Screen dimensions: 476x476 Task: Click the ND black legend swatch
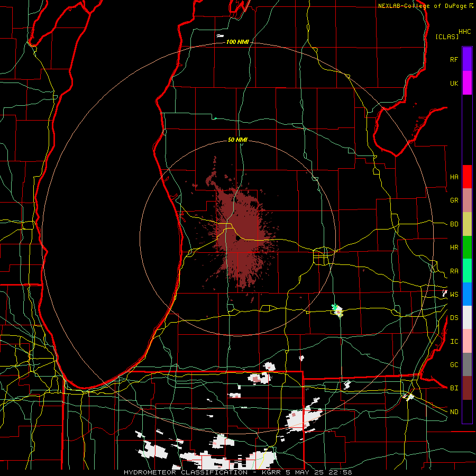coord(467,411)
